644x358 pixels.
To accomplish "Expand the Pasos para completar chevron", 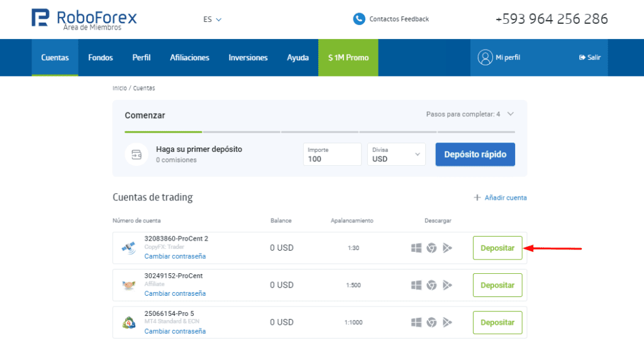I will [x=511, y=114].
